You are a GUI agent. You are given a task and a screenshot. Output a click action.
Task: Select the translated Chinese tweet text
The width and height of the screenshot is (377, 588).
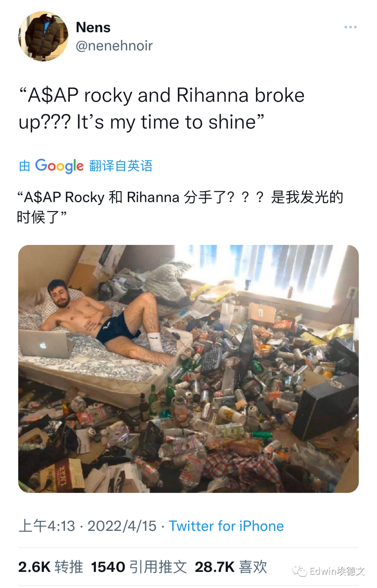[180, 207]
